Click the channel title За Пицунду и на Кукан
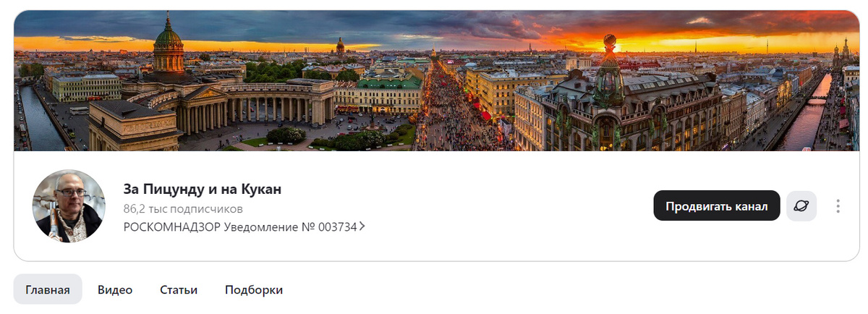Screen dimensions: 868x314 pos(203,190)
